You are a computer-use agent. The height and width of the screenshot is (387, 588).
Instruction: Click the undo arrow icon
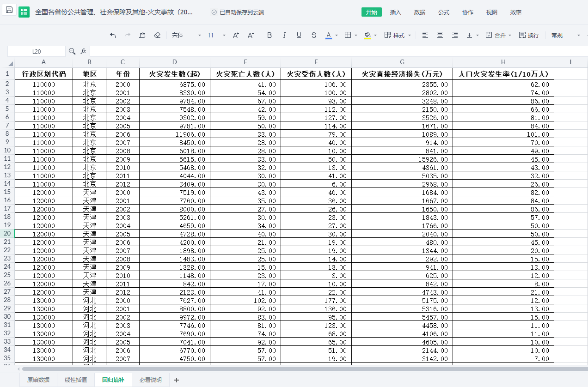coord(113,35)
